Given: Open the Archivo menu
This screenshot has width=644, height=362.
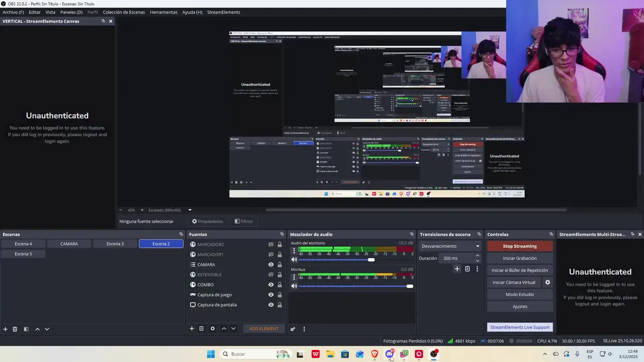Looking at the screenshot, I should point(13,12).
